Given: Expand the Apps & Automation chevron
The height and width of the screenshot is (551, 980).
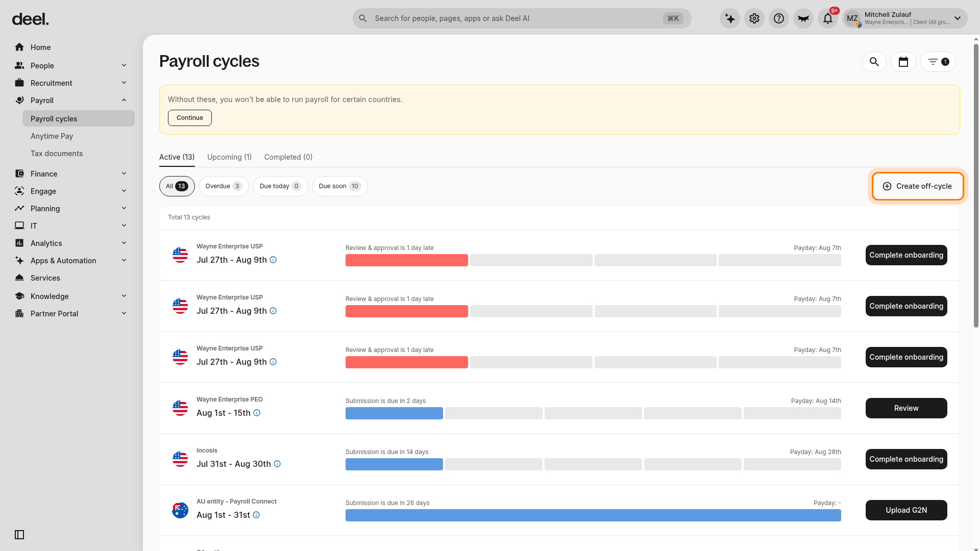Looking at the screenshot, I should [124, 260].
